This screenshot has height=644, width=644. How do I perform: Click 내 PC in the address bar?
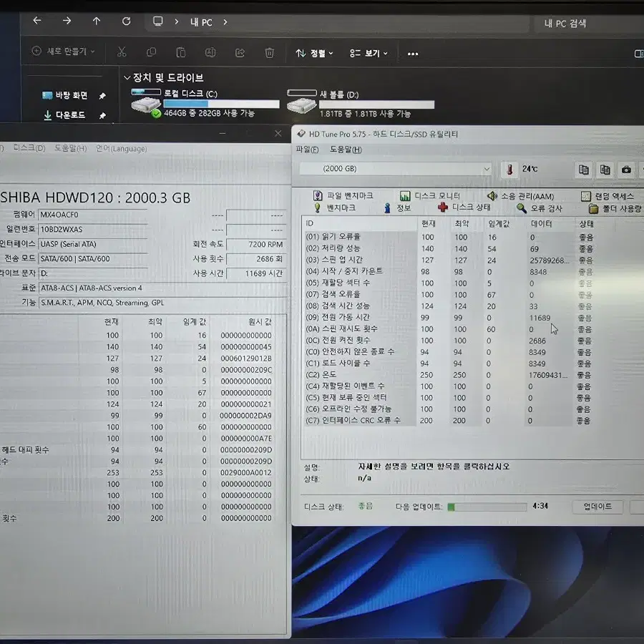point(201,22)
